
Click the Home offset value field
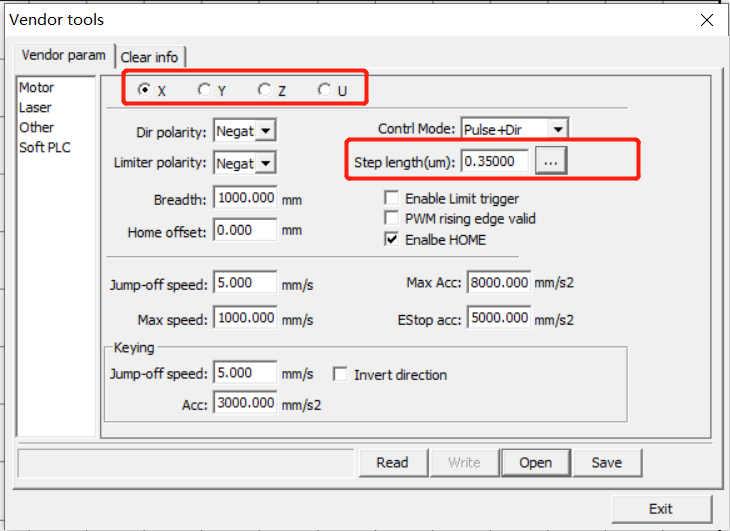[245, 230]
